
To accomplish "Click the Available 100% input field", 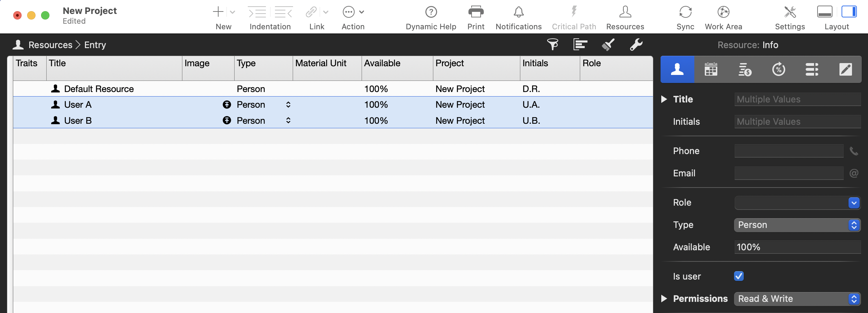I will tap(797, 247).
